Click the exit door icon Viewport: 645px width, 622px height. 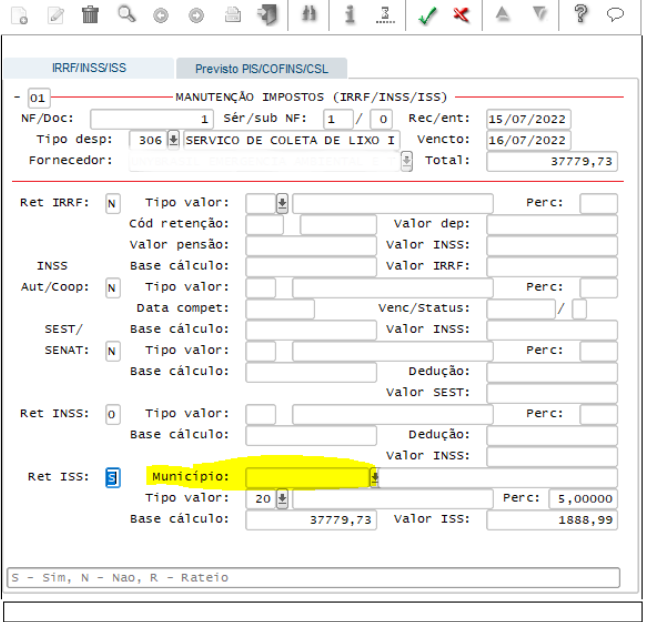268,15
